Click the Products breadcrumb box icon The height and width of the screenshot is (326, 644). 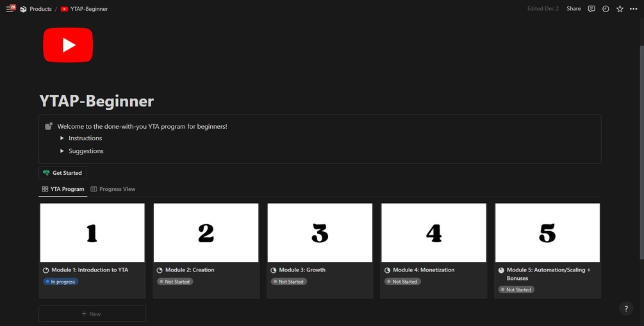[x=24, y=9]
